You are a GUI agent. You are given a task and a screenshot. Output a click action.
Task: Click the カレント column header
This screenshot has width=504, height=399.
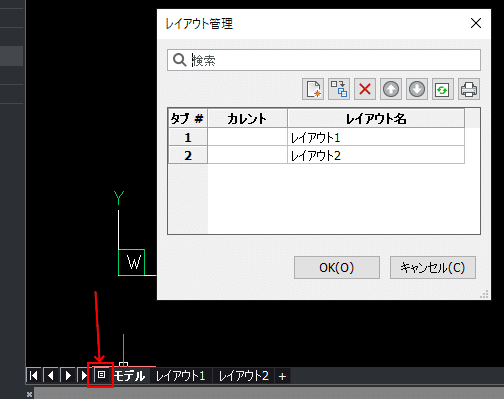click(247, 118)
